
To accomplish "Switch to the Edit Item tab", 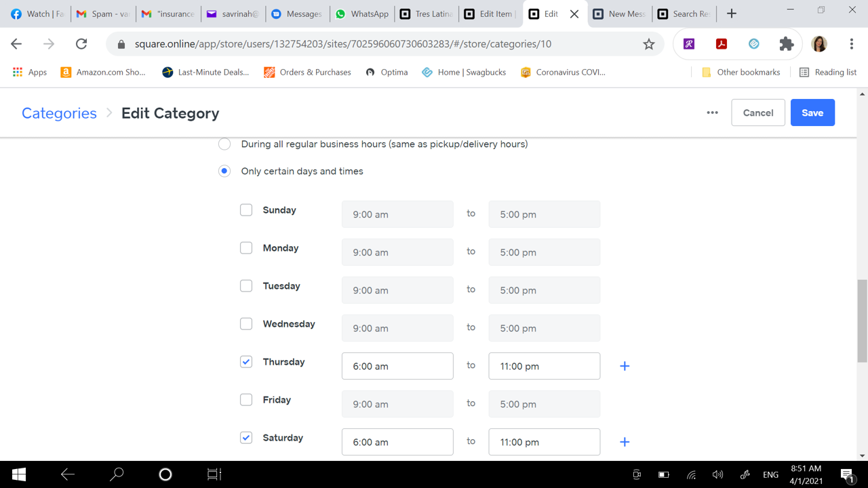I will click(x=490, y=14).
